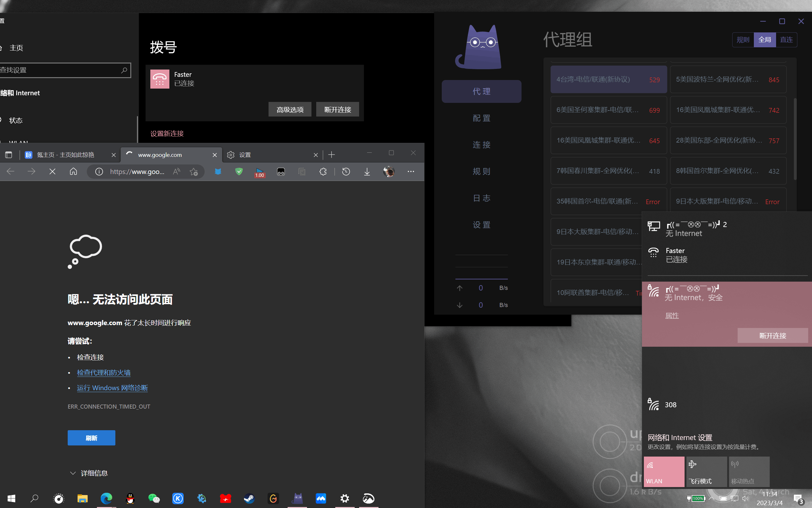Image resolution: width=812 pixels, height=508 pixels.
Task: Open Steam from the taskbar
Action: coord(249,498)
